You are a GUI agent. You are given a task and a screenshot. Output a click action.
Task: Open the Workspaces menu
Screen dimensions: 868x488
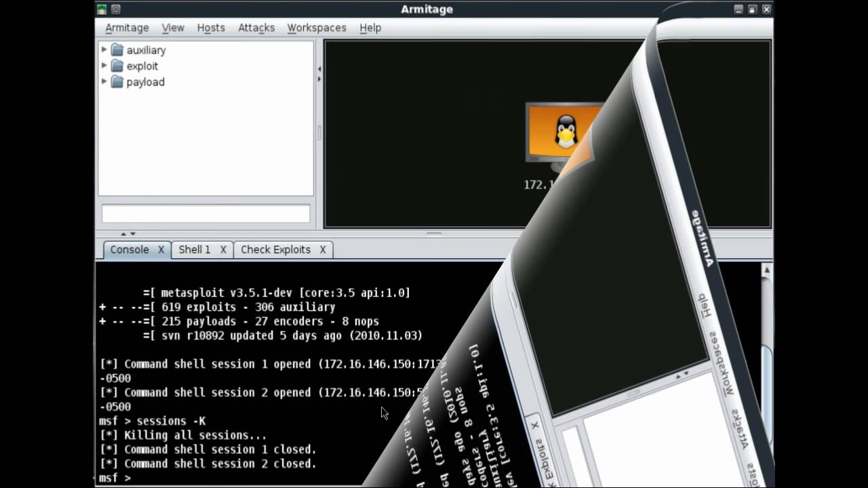pyautogui.click(x=317, y=28)
